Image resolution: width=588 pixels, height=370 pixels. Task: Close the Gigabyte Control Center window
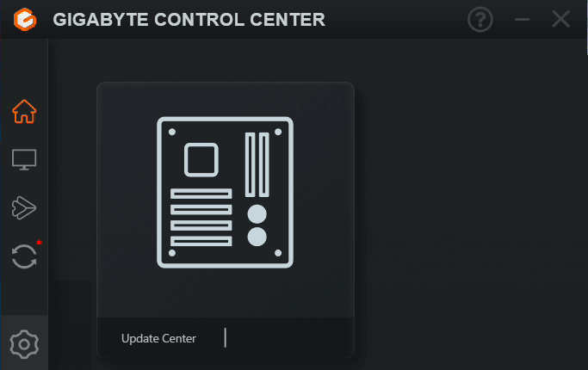pos(561,19)
